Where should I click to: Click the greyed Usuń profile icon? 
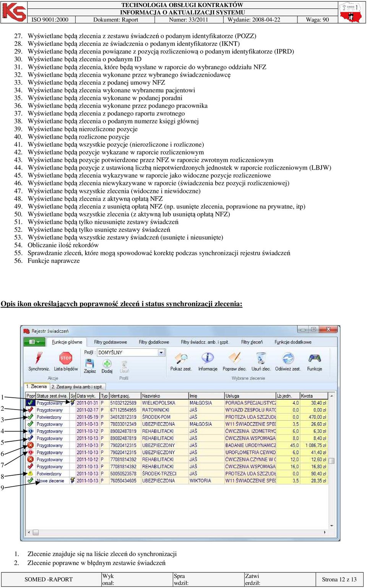[x=124, y=364]
